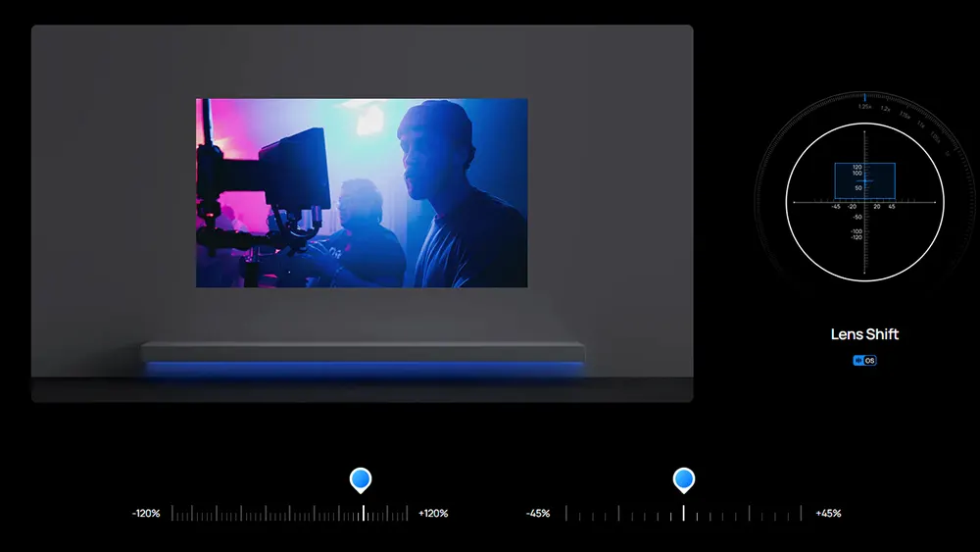Image resolution: width=980 pixels, height=552 pixels.
Task: Click the console shelf below the projected image
Action: click(x=362, y=352)
